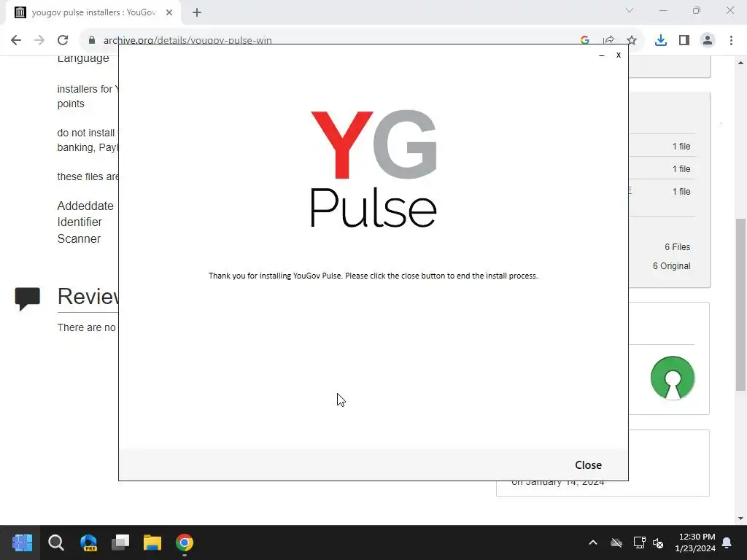Click the '6 Original' entry
The width and height of the screenshot is (747, 560).
pyautogui.click(x=671, y=265)
